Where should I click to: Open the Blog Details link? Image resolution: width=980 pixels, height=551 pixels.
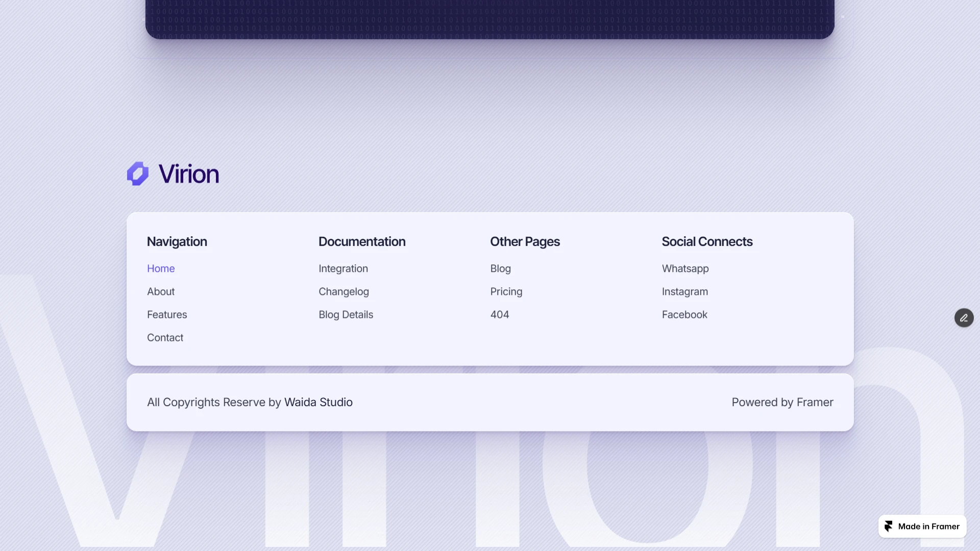[346, 314]
